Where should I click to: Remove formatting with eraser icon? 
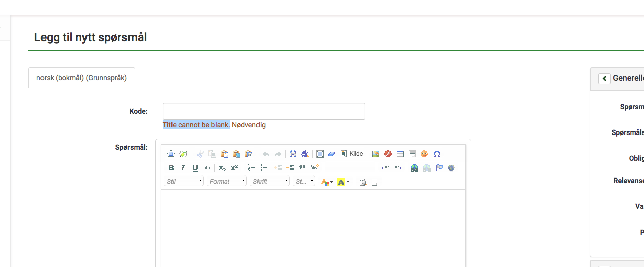point(332,154)
